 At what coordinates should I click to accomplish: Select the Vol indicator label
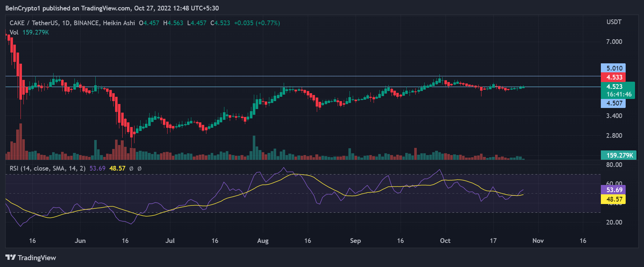coord(14,32)
